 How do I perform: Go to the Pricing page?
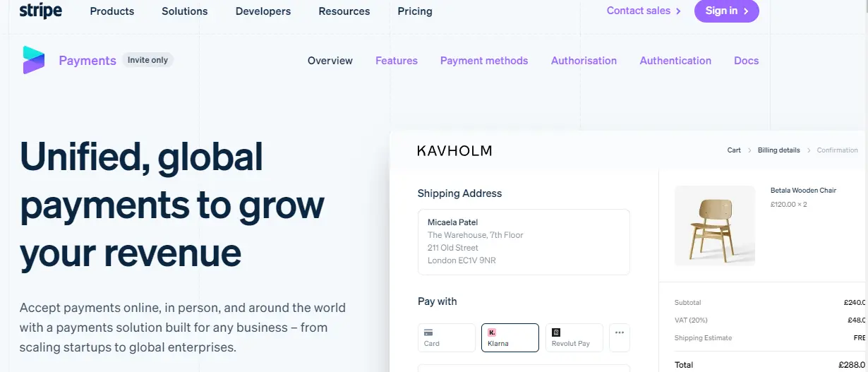[415, 11]
